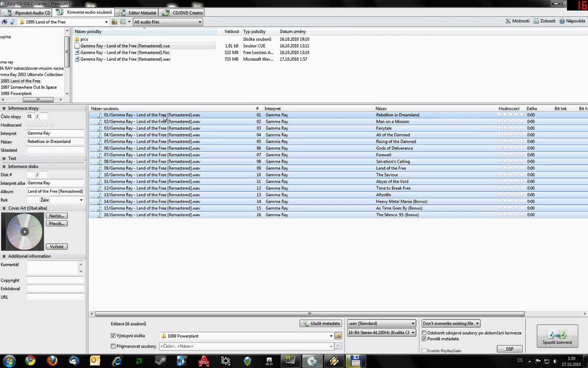Click the settings gear app in the taskbar
The image size is (588, 368).
226,361
